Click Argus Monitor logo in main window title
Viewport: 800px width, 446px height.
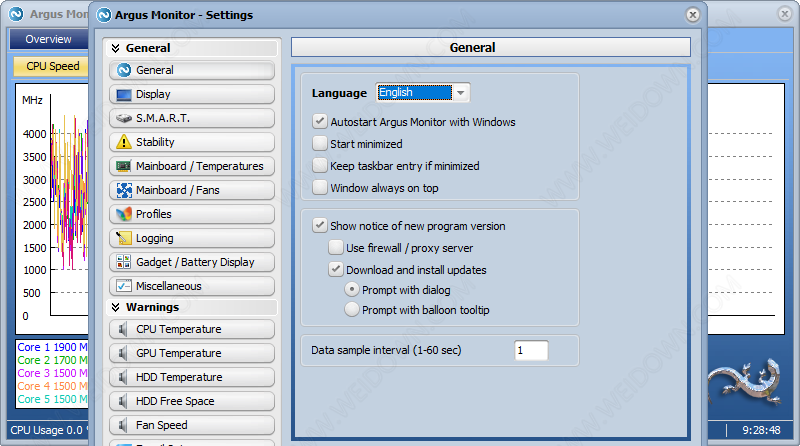(16, 14)
